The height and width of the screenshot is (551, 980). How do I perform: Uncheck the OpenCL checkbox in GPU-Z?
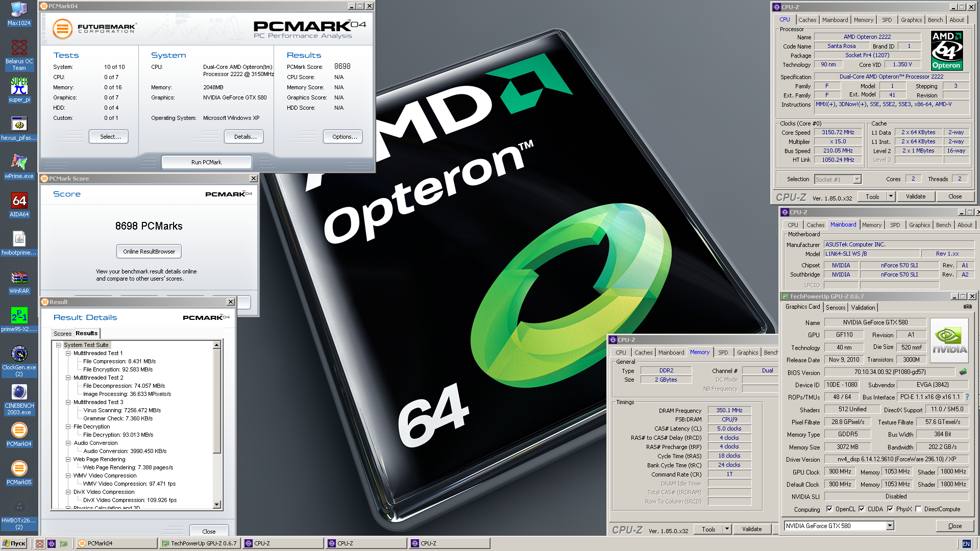pyautogui.click(x=829, y=509)
